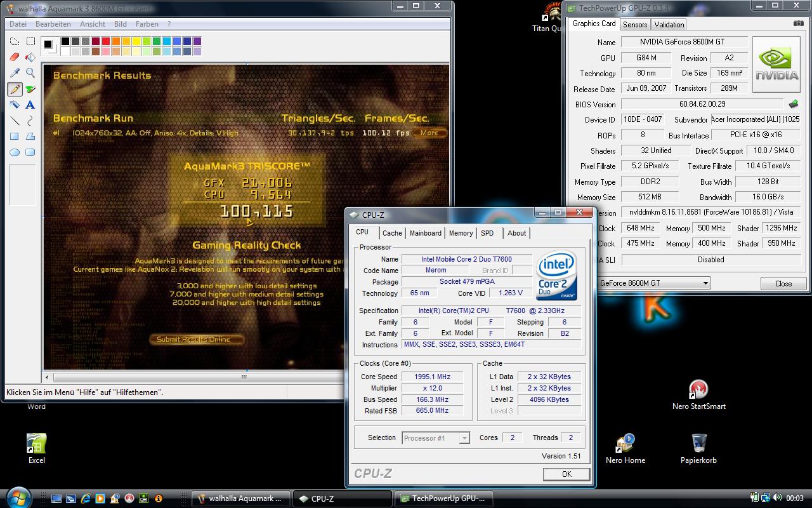The width and height of the screenshot is (812, 508).
Task: Click the taskbar clock showing 00:03
Action: click(x=795, y=498)
